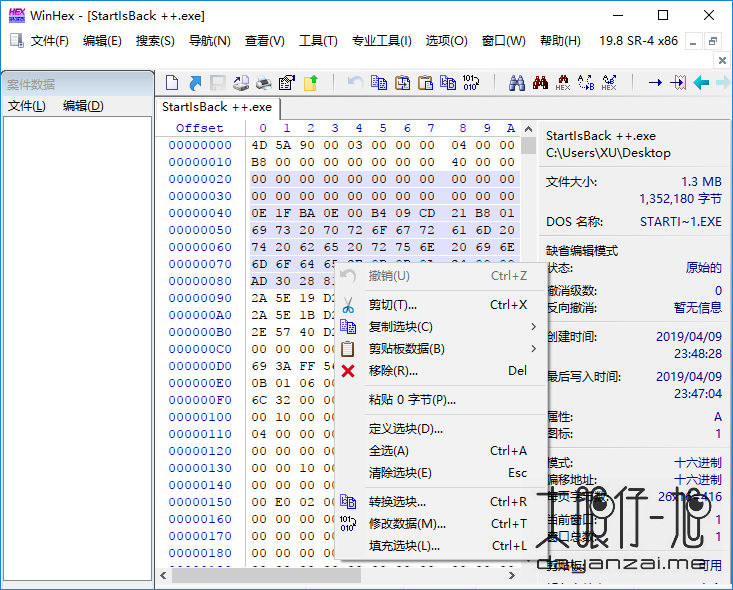Open the 文件(F) menu

coord(50,41)
